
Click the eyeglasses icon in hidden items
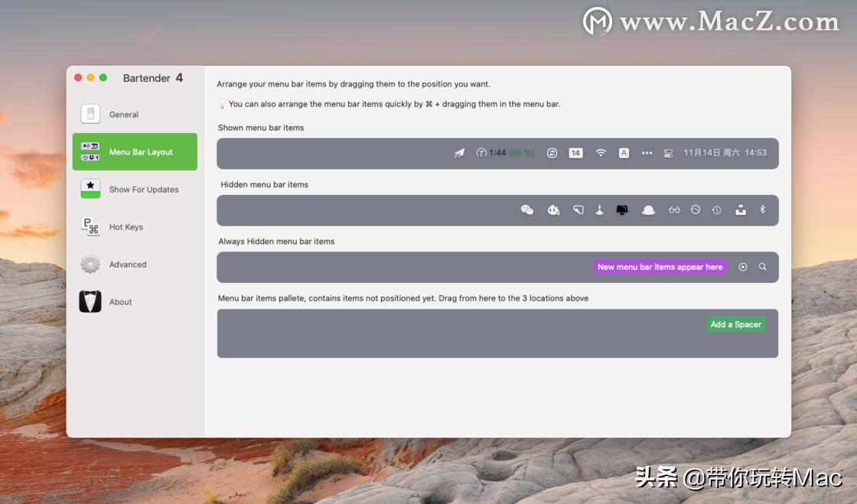(x=674, y=210)
